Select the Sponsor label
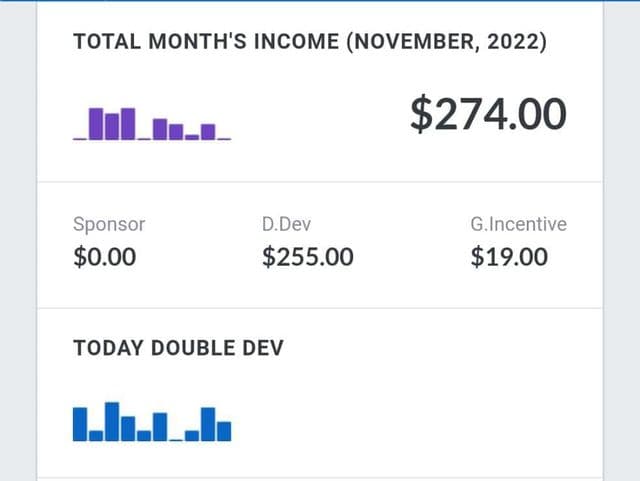The image size is (640, 481). [x=109, y=224]
